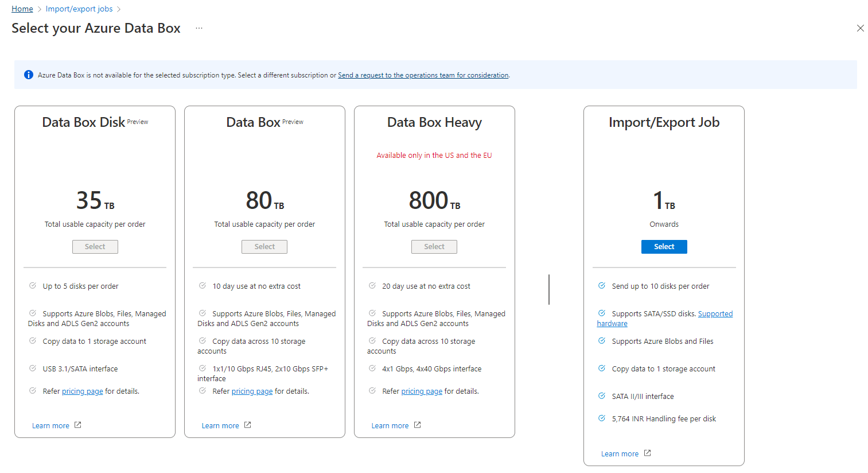Open Learn more in Data Box card
The image size is (868, 473).
click(220, 426)
